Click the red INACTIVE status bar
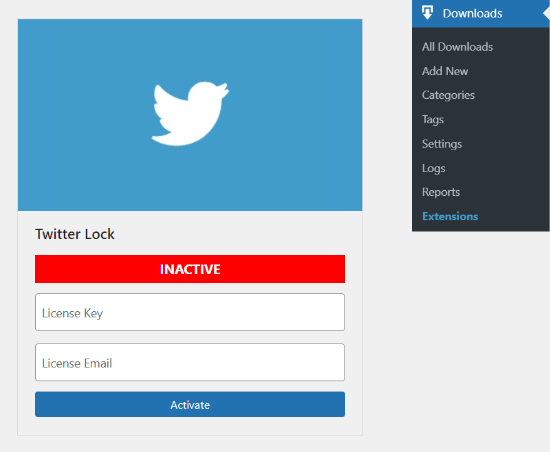The image size is (550, 452). coord(190,269)
